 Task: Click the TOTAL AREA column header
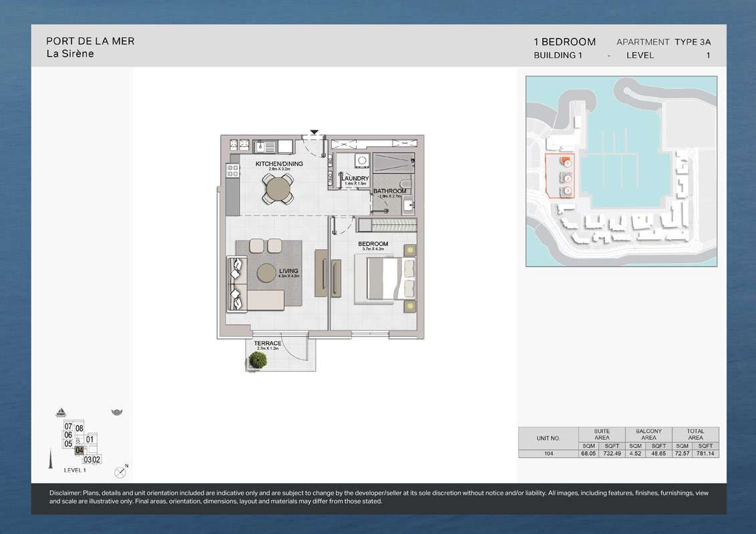click(695, 435)
